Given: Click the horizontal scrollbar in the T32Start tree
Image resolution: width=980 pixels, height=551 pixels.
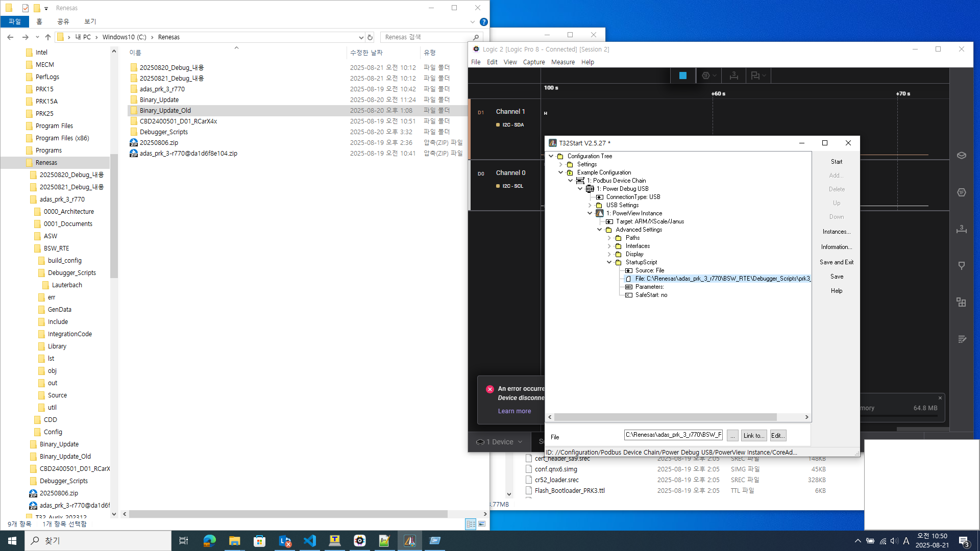Looking at the screenshot, I should (x=665, y=417).
